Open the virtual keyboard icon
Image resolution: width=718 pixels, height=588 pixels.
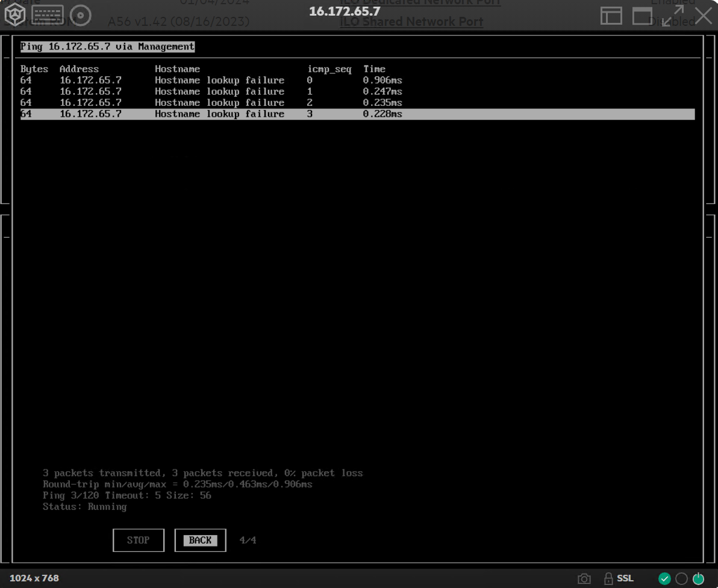point(48,15)
